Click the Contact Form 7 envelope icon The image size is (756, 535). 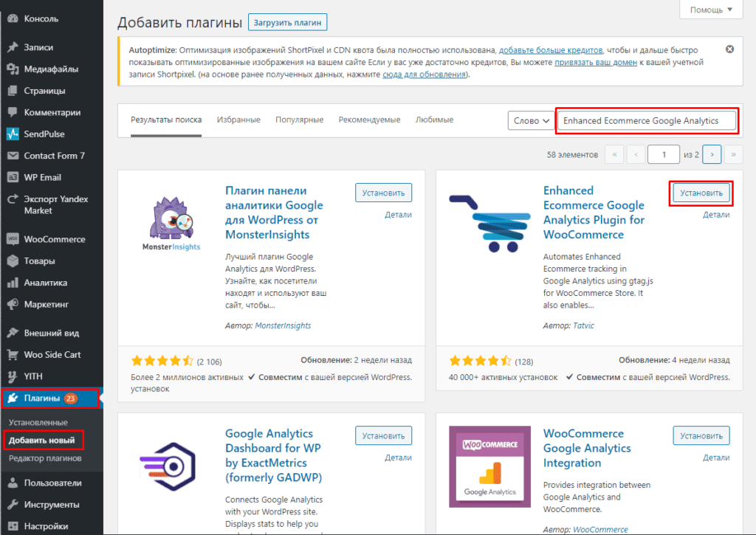(x=13, y=156)
